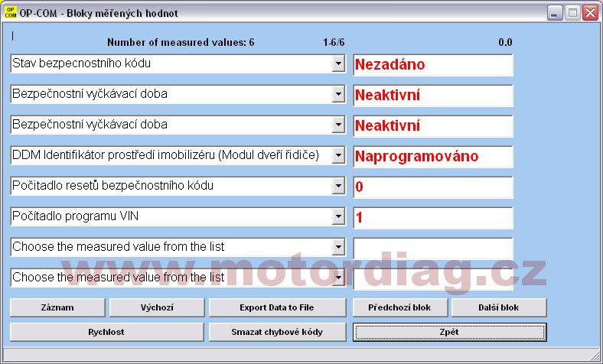Open Počitadlo resetů bezpečnostního kódu dropdown
This screenshot has height=364, width=603.
(338, 187)
